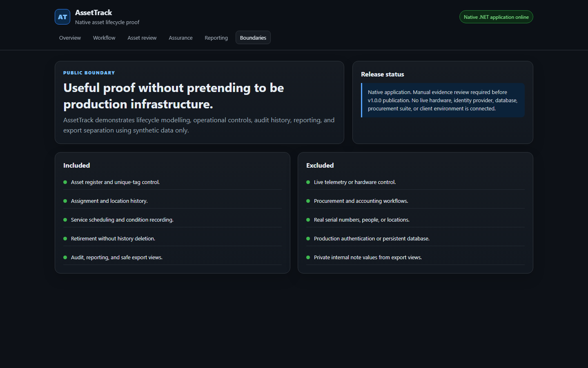Select Production authentication or persistent database item

point(415,238)
